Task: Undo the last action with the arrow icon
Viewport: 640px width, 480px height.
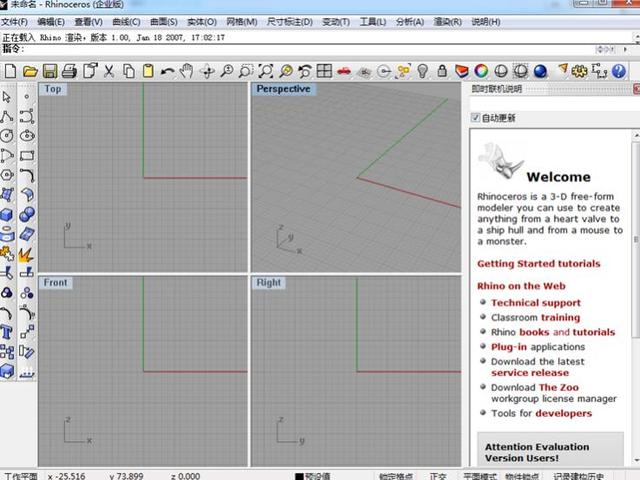Action: [167, 72]
